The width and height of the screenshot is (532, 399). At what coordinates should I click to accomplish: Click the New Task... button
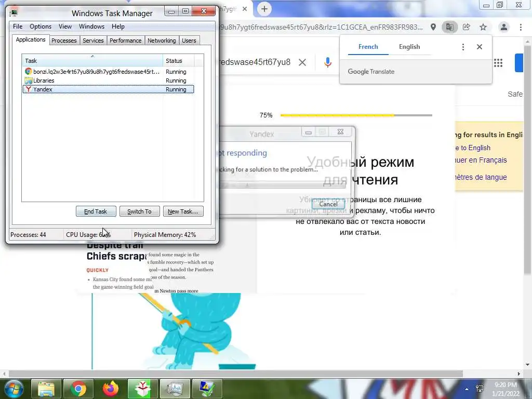pyautogui.click(x=183, y=211)
